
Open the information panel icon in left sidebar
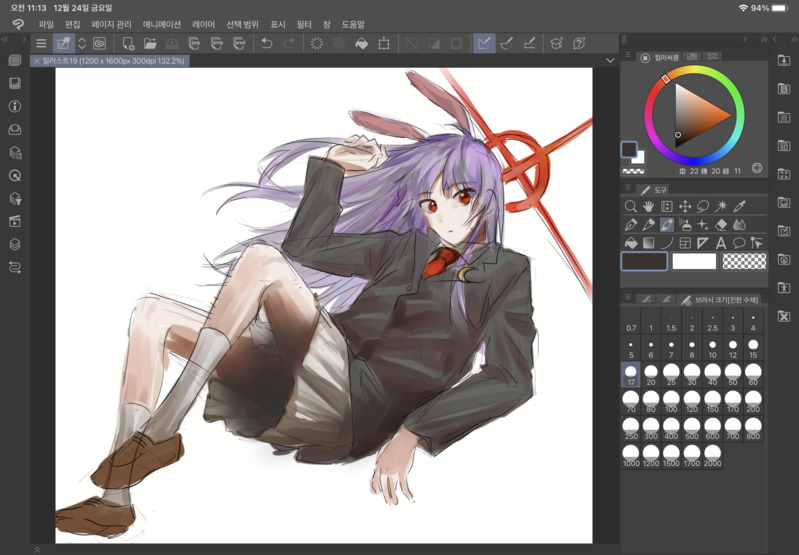click(15, 107)
